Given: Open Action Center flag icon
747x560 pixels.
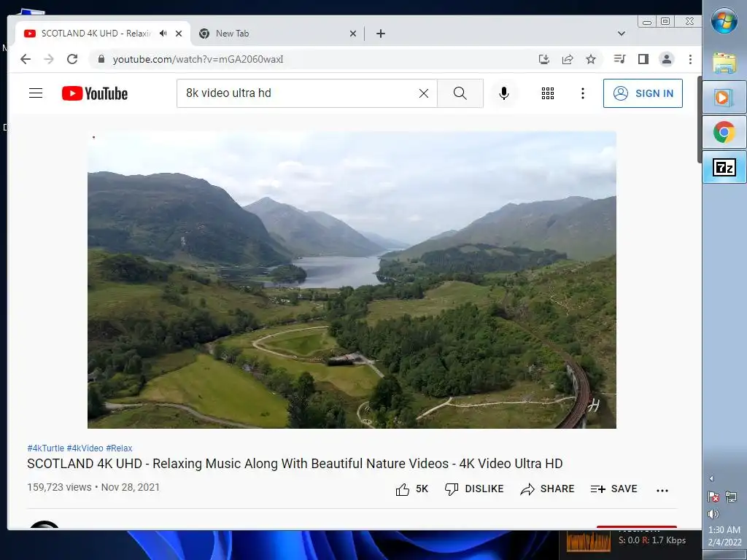Looking at the screenshot, I should click(x=713, y=497).
